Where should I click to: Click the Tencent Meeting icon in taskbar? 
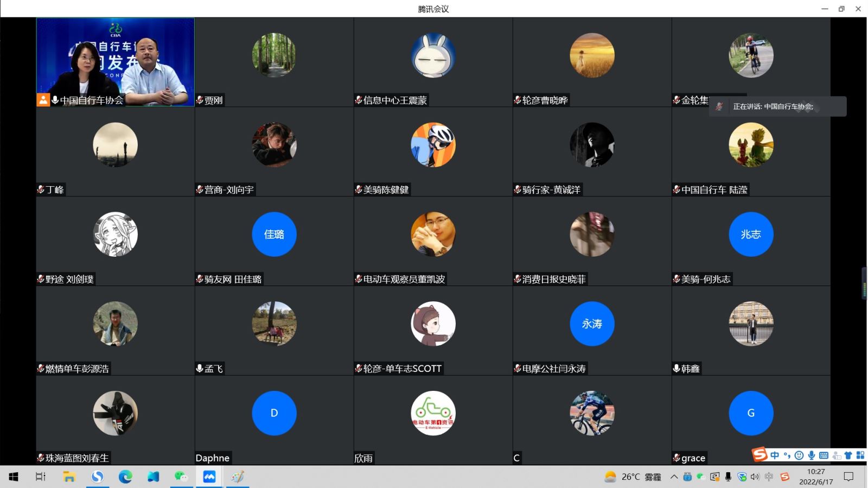(x=209, y=477)
